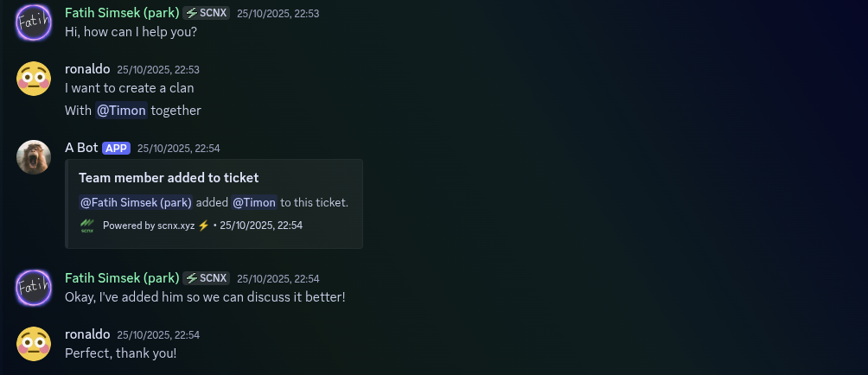Click ronaldo's emoji avatar beside "I want to create a clan"

click(x=34, y=79)
